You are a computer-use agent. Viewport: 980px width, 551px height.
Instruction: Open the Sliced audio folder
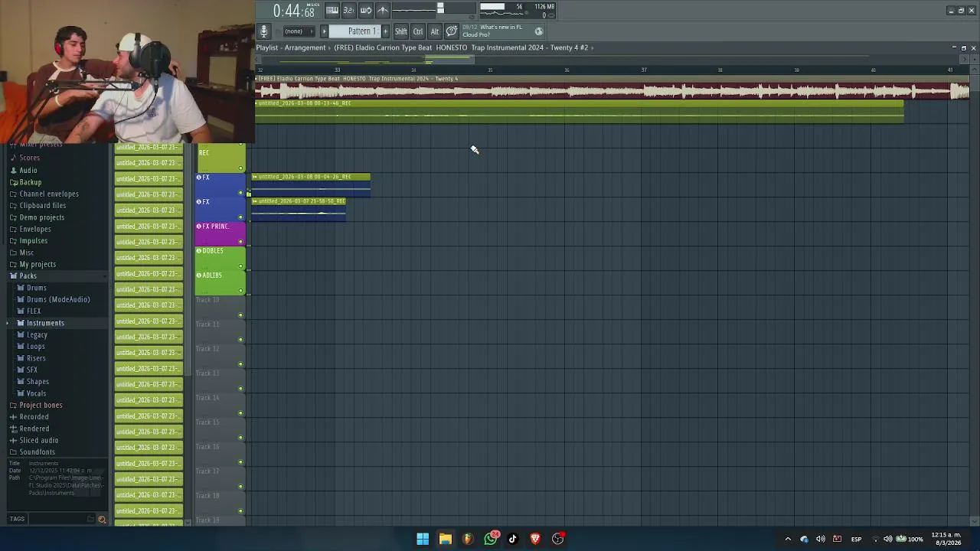point(38,440)
